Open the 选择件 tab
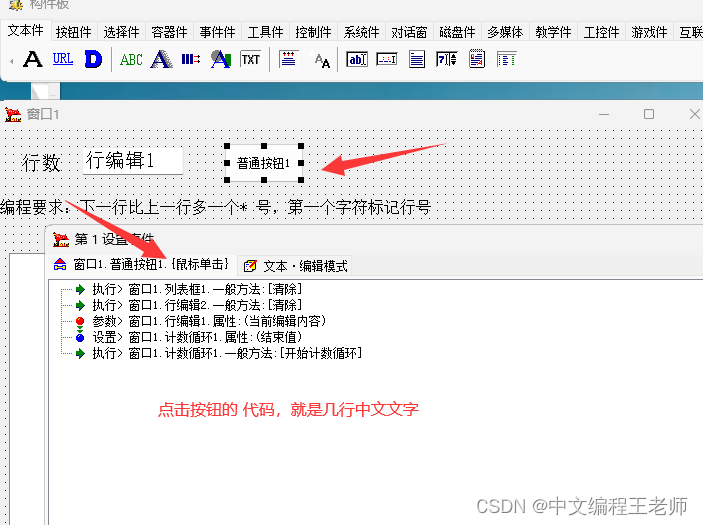Viewport: 703px width, 525px height. pyautogui.click(x=122, y=32)
